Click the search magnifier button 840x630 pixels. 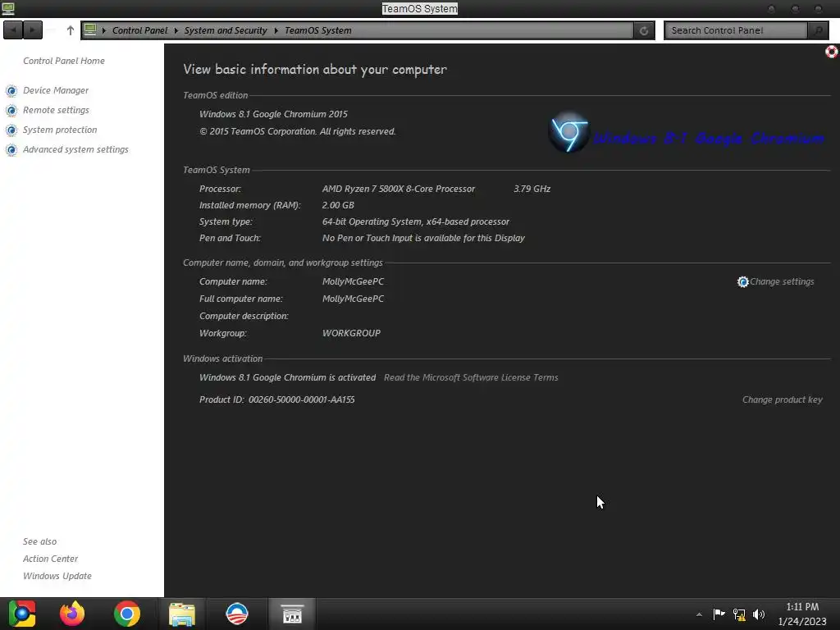pyautogui.click(x=818, y=30)
